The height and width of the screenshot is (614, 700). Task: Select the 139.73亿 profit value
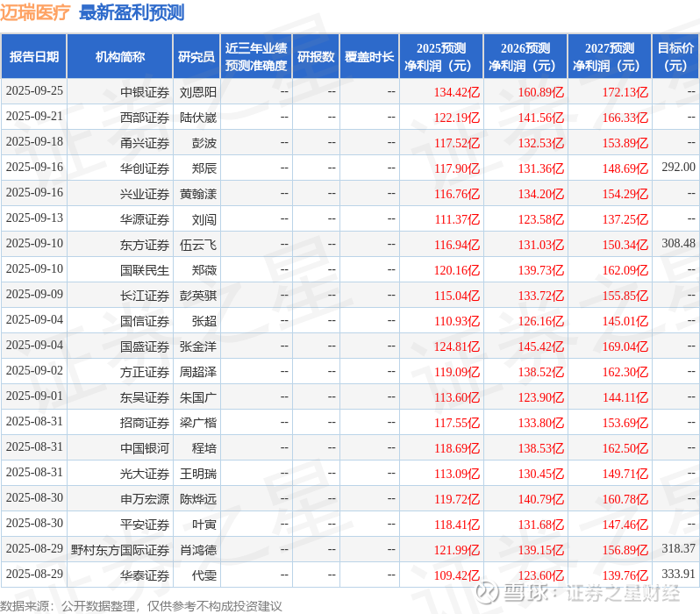click(x=541, y=271)
